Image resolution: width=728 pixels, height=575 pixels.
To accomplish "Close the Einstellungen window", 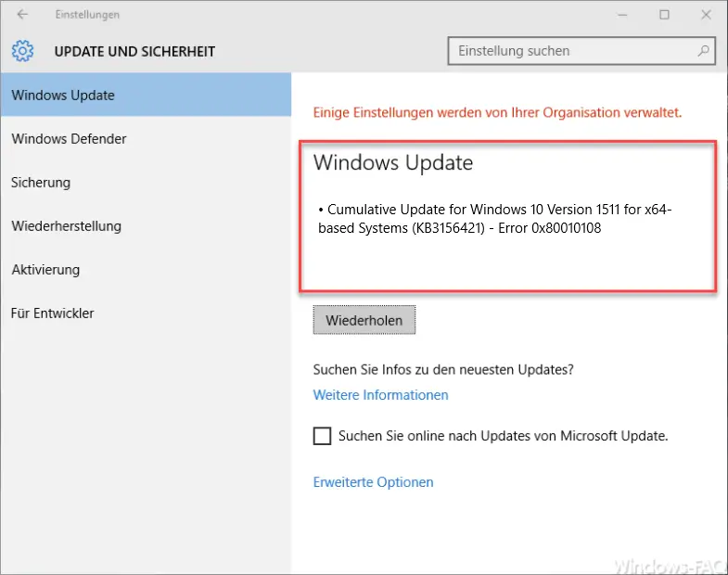I will 706,15.
